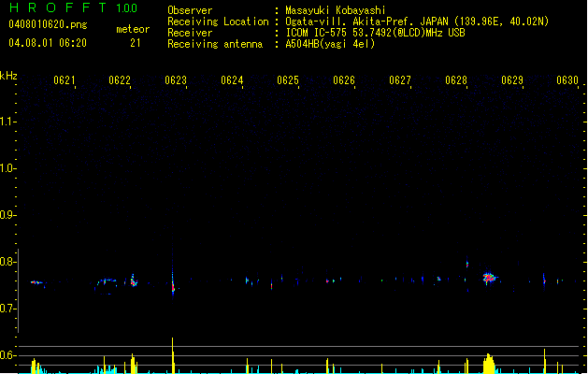This screenshot has height=374, width=588.
Task: Click the observer name Masayuki Kobayashi
Action: coord(336,10)
